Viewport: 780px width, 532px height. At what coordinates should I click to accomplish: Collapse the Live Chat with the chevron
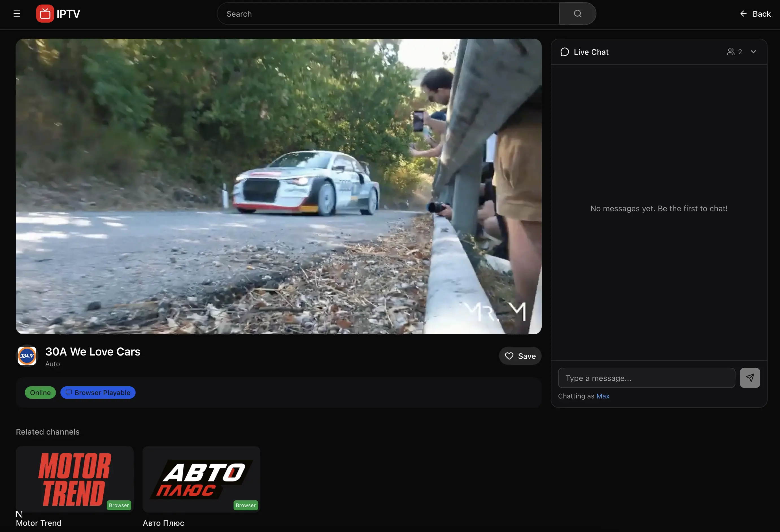pos(753,52)
